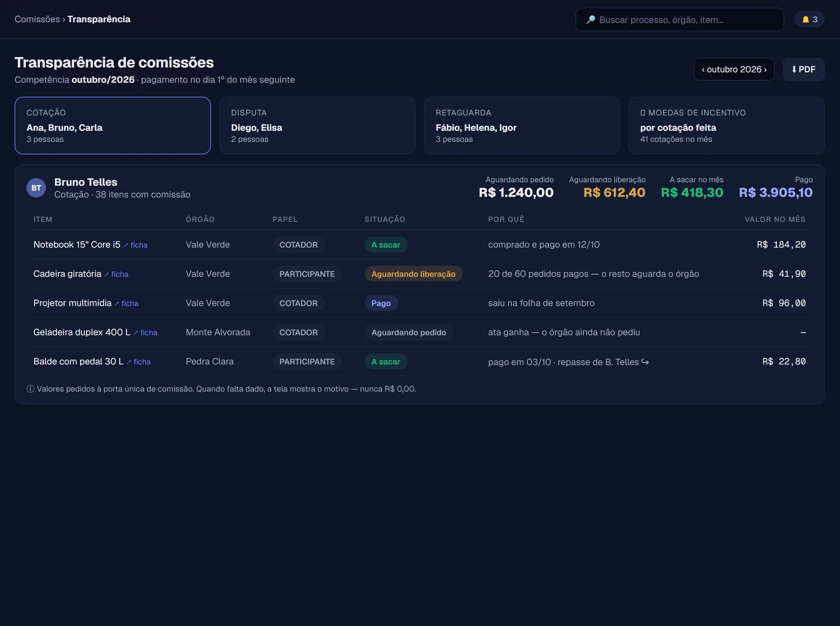Viewport: 840px width, 626px height.
Task: Click the value R$ 22,80
Action: pos(784,362)
